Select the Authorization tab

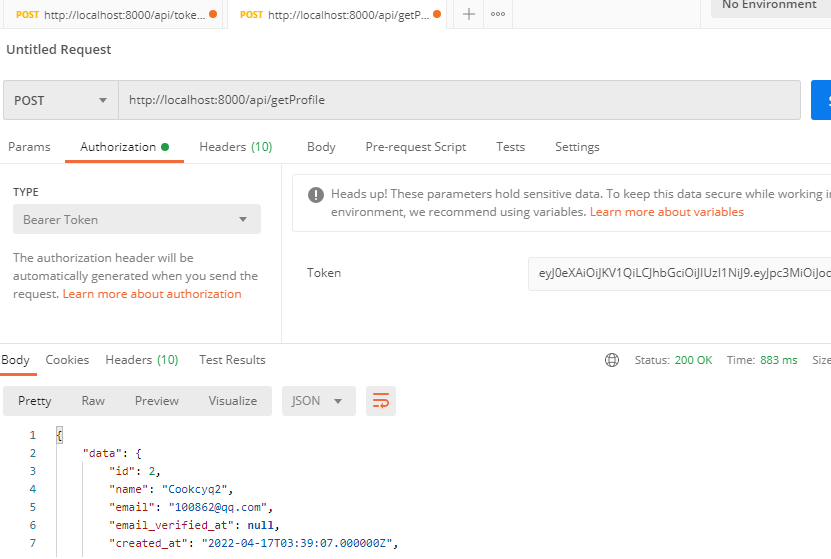coord(124,147)
